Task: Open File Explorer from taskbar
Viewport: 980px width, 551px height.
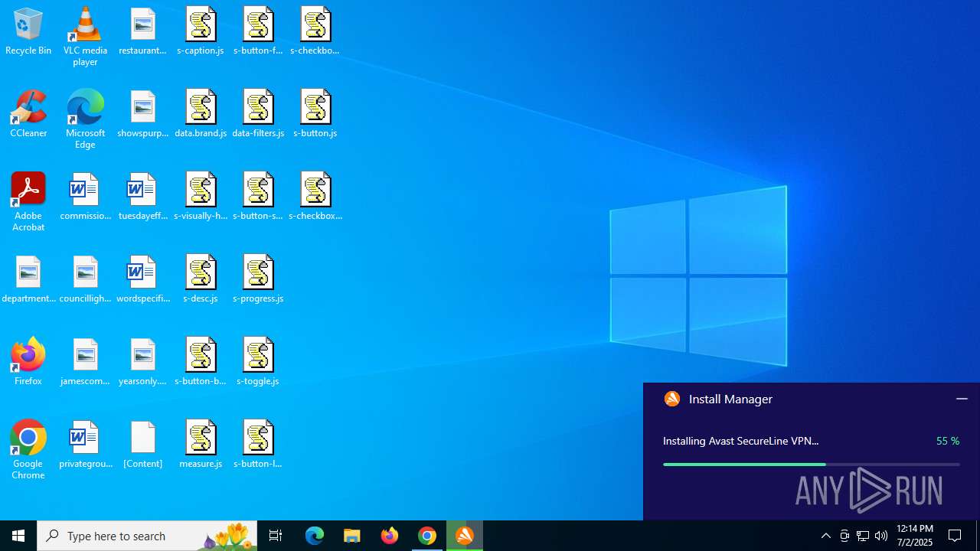Action: [352, 536]
